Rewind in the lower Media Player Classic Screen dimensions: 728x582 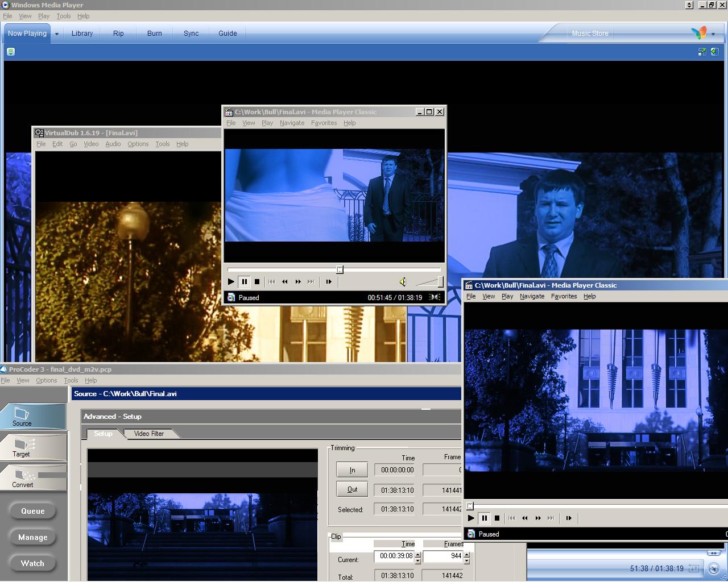[x=525, y=518]
